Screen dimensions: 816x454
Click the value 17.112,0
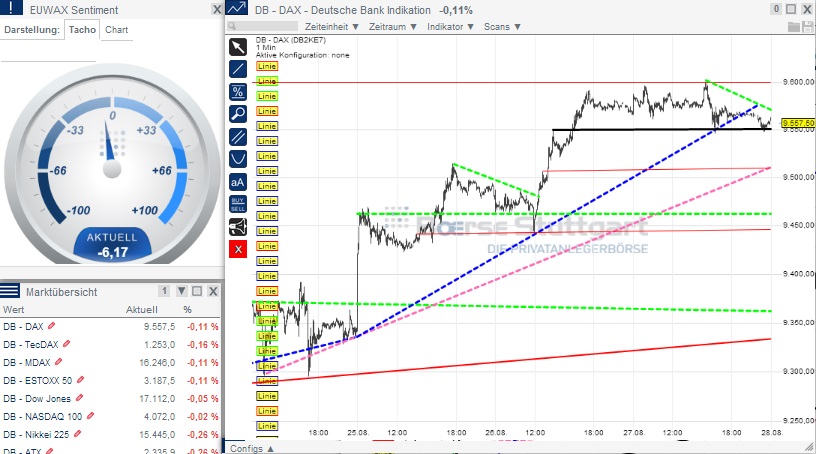(157, 398)
